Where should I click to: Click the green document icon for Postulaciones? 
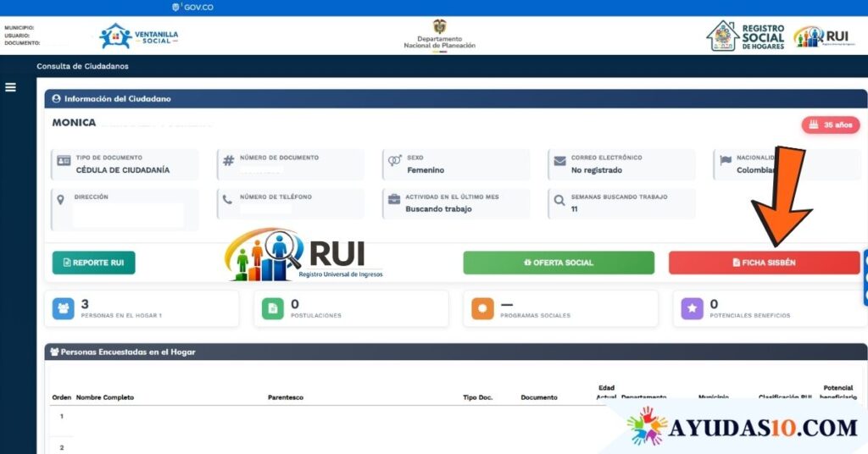click(x=272, y=308)
